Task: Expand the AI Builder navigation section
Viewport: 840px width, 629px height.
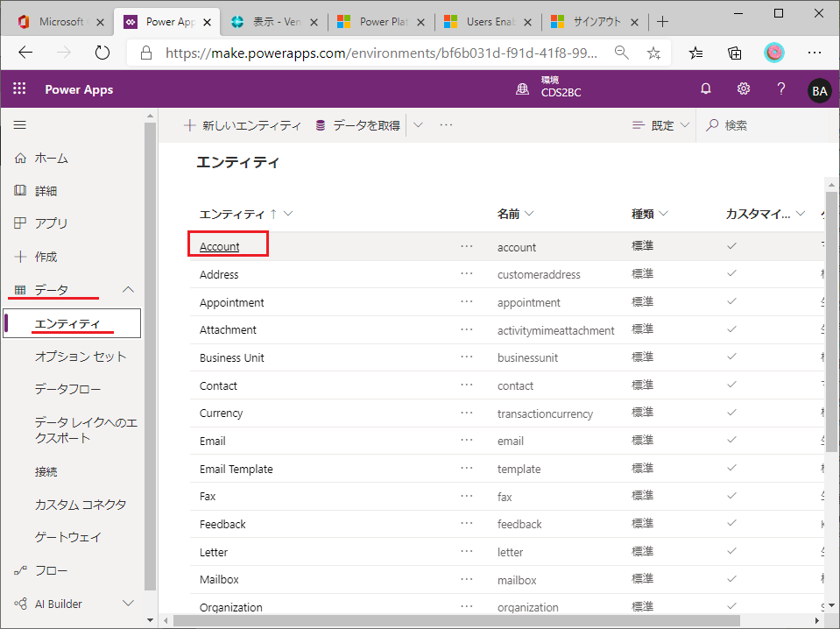Action: 128,603
